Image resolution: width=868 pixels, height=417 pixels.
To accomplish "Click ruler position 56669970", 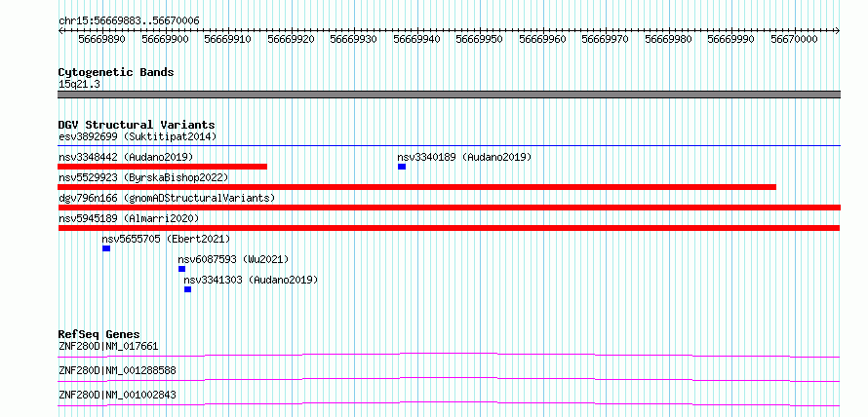I will click(605, 39).
